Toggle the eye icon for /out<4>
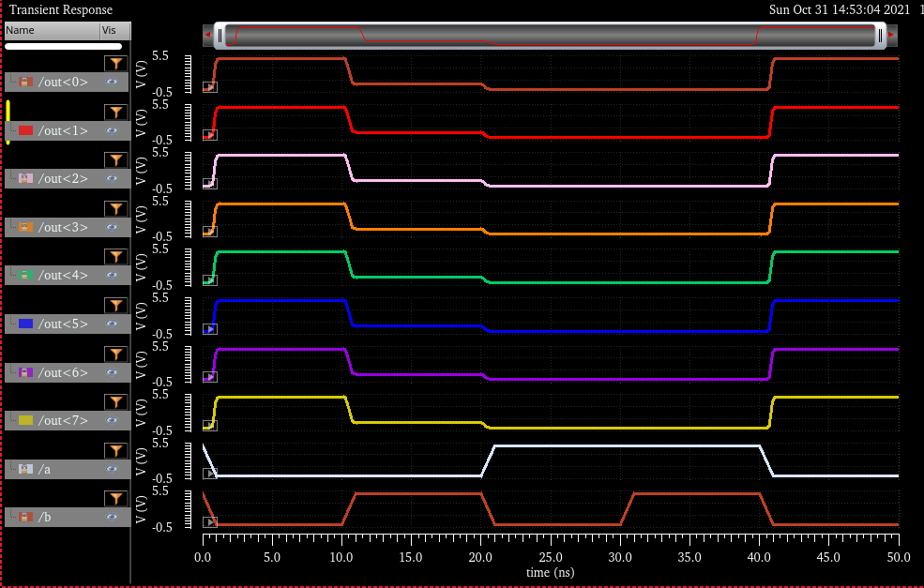 pos(112,275)
